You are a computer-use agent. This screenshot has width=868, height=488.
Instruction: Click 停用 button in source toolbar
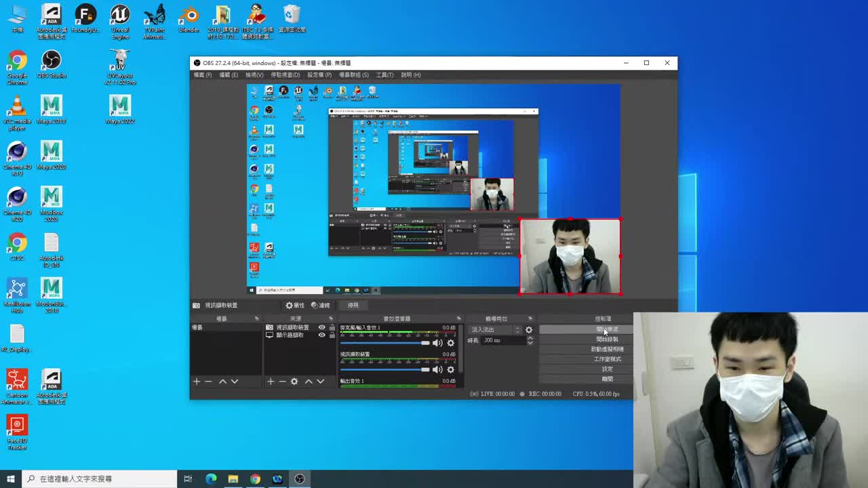coord(353,305)
